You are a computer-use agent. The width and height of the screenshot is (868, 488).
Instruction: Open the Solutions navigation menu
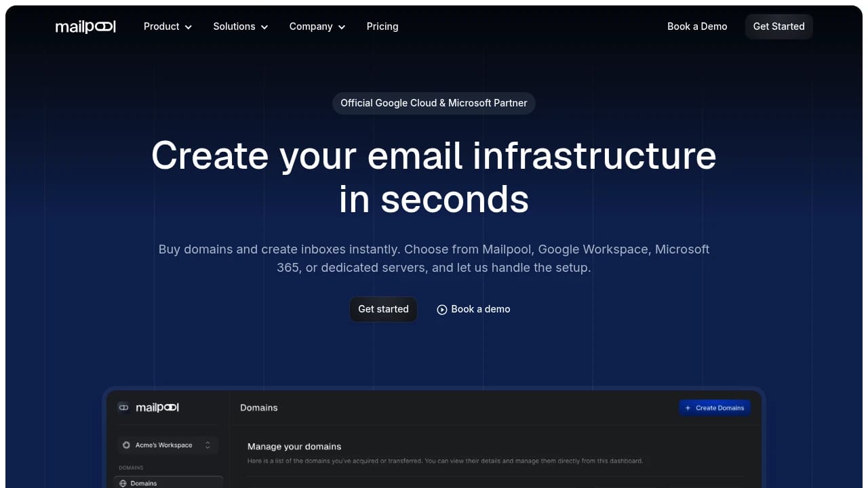pos(241,26)
